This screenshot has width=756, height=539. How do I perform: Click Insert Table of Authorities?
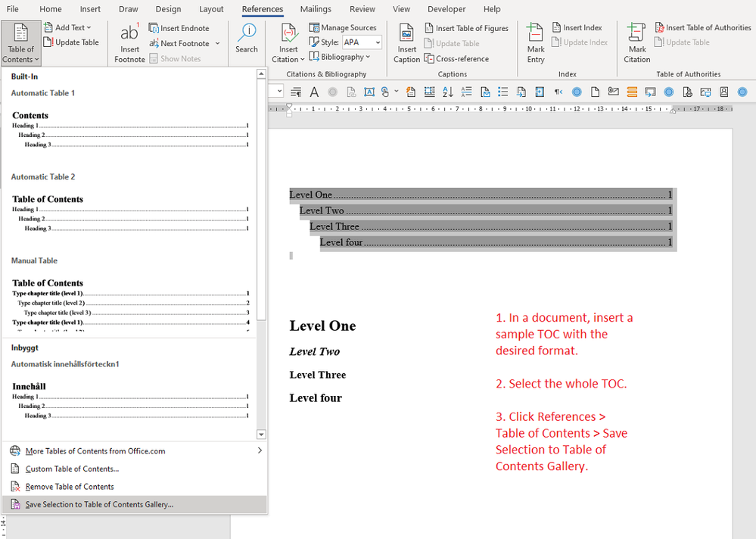click(703, 27)
